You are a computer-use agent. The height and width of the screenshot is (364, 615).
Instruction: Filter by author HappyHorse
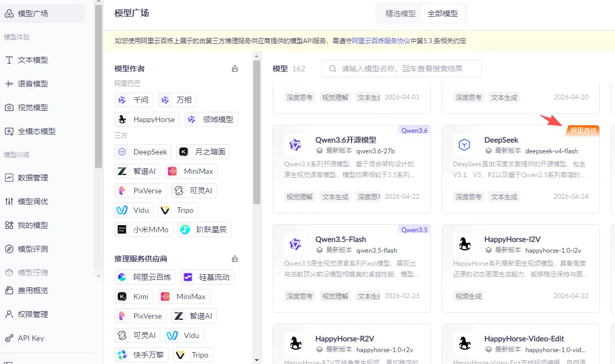click(147, 119)
